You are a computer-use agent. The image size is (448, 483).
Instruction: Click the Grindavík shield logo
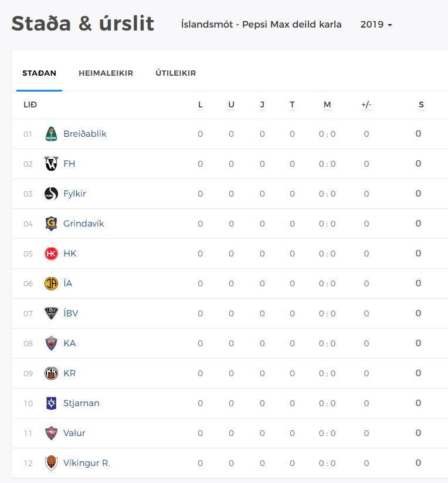tap(51, 224)
